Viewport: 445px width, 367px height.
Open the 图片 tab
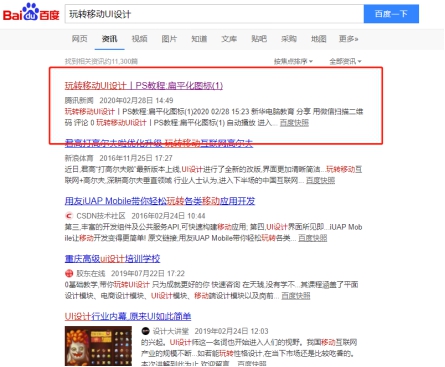pos(169,39)
